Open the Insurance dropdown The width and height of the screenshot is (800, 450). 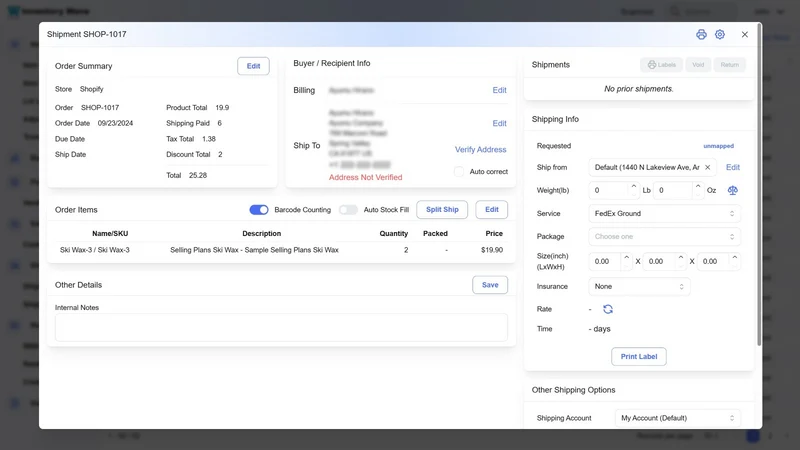tap(639, 286)
